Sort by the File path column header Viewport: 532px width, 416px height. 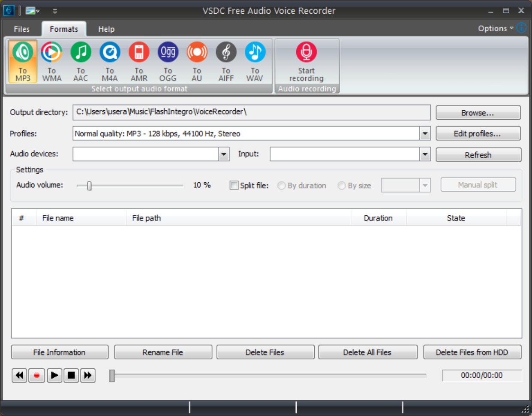click(x=239, y=218)
